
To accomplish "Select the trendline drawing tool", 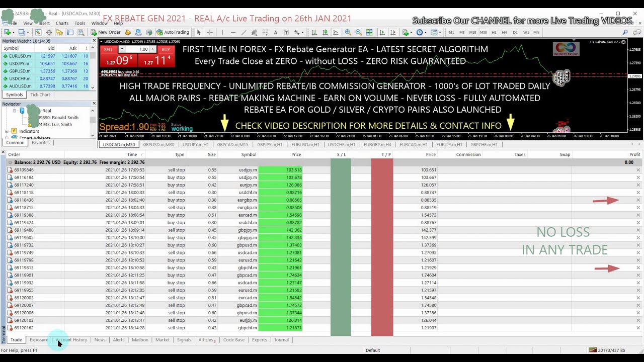I will (244, 32).
